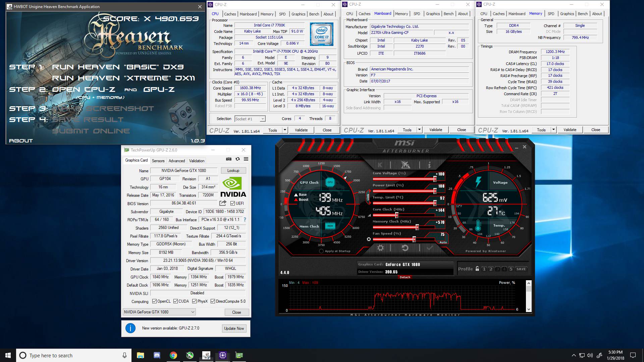
Task: Open Afterburner Kombustor K icon
Action: coord(380,165)
